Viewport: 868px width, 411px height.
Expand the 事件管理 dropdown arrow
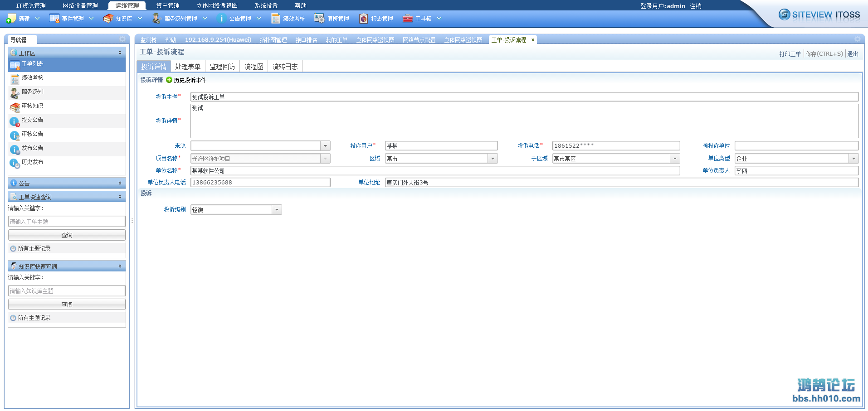click(x=91, y=19)
